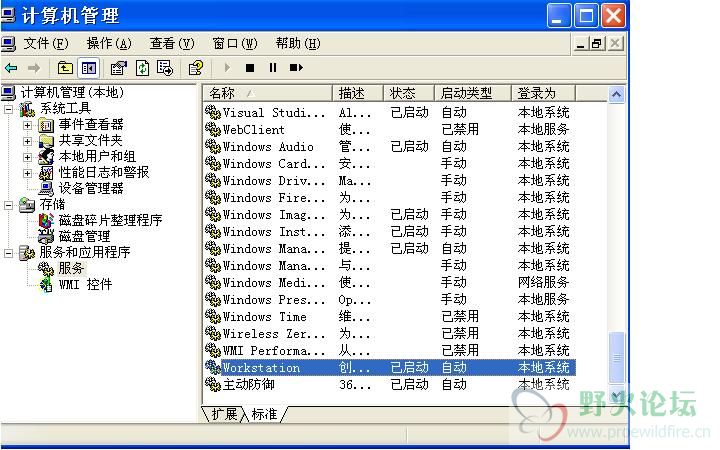
Task: Click the services list vertical scrollbar thumb
Action: tap(616, 357)
